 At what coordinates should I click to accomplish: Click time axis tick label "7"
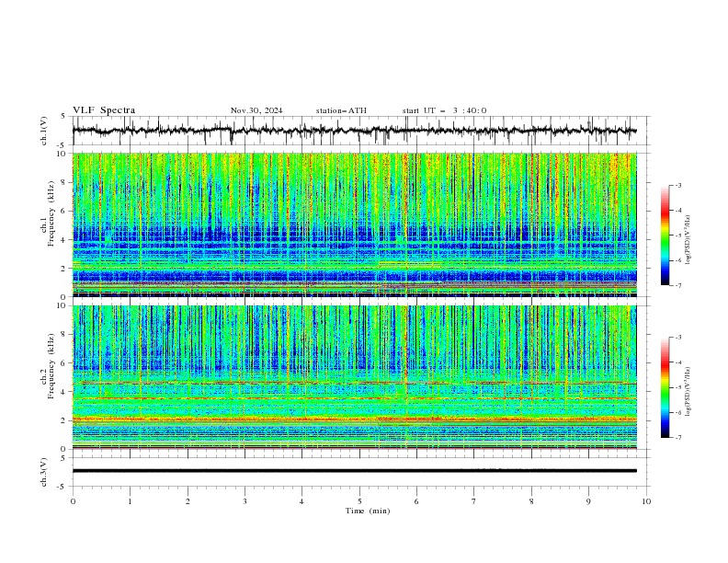coord(474,501)
